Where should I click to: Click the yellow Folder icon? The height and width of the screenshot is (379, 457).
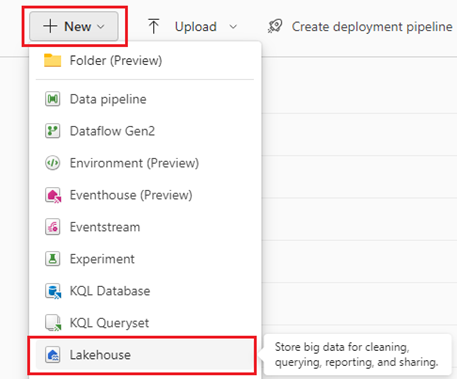[52, 60]
